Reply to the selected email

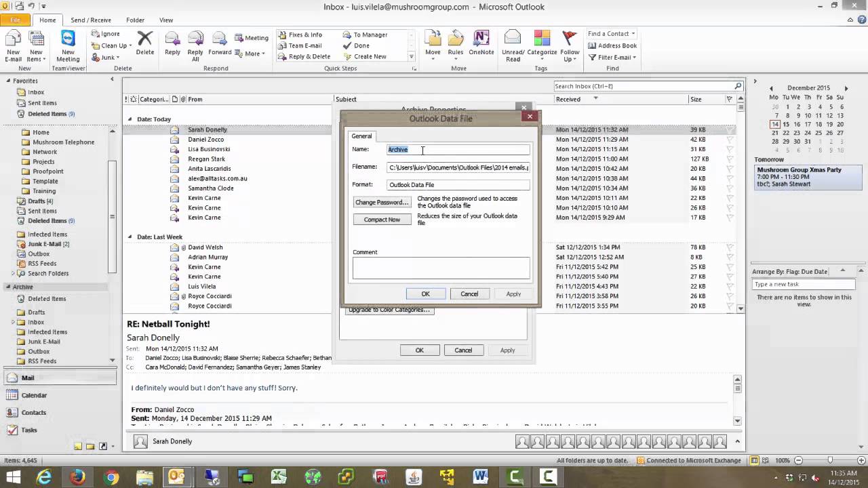click(172, 43)
